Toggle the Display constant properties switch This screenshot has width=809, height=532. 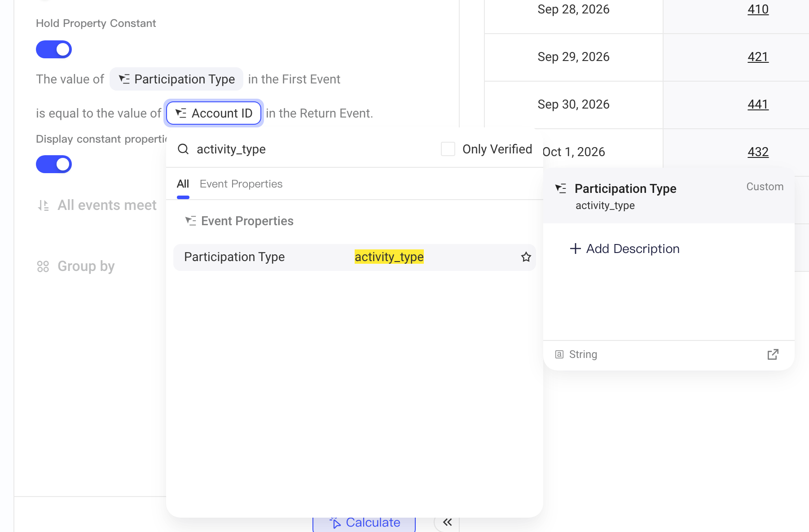[54, 164]
